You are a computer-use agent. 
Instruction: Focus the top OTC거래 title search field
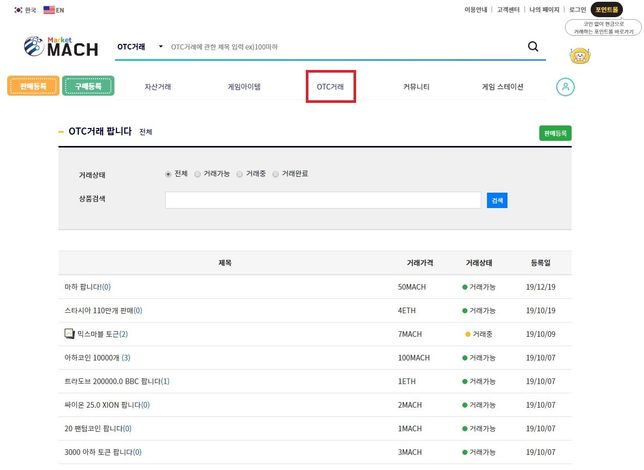tap(345, 47)
